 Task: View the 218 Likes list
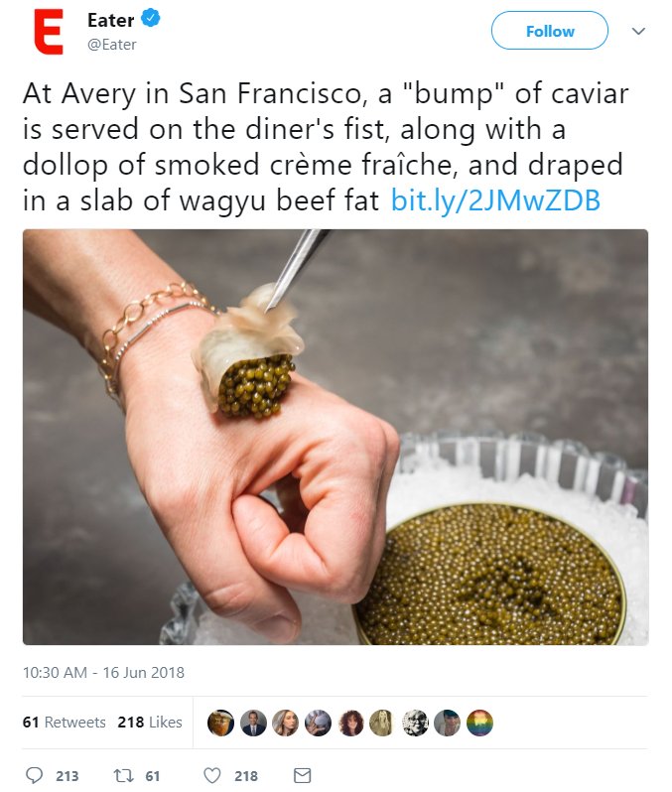pos(150,723)
